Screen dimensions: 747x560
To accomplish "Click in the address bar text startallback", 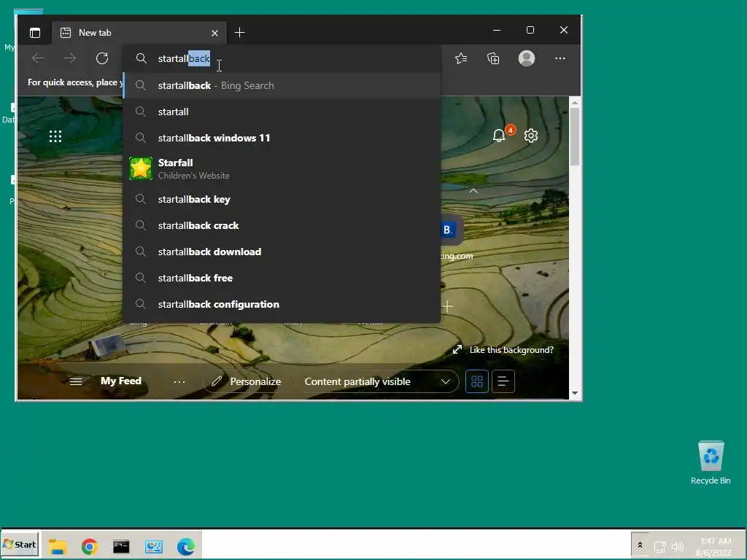I will [x=184, y=58].
